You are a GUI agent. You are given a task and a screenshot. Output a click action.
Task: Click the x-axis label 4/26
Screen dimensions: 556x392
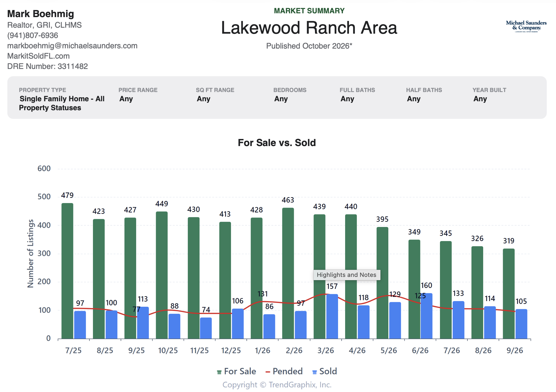point(357,350)
